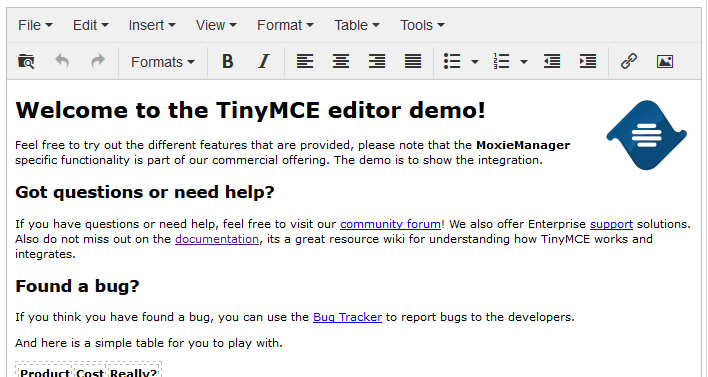The height and width of the screenshot is (377, 708).
Task: Click the 'Found a bug?' heading
Action: (77, 286)
